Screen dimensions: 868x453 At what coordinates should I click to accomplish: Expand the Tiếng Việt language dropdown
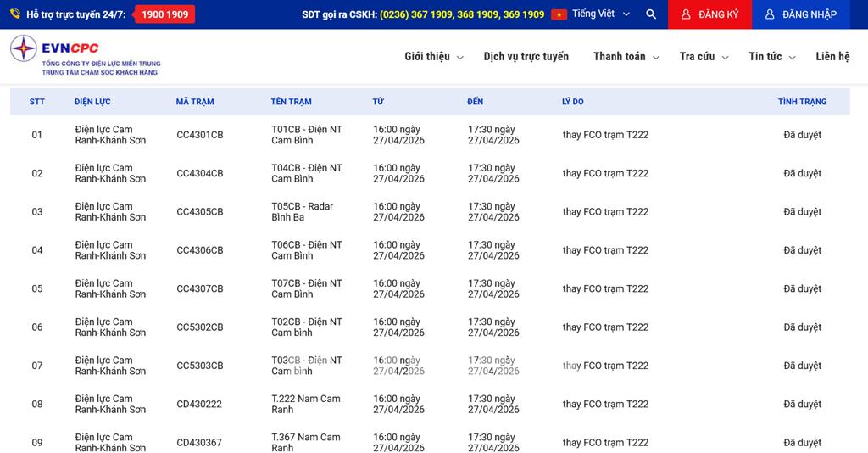[x=601, y=14]
